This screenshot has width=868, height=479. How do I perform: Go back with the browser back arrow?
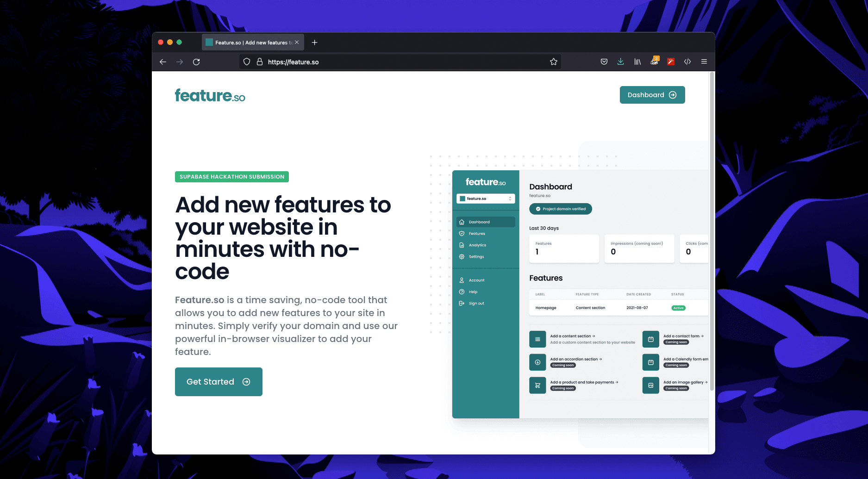[163, 62]
